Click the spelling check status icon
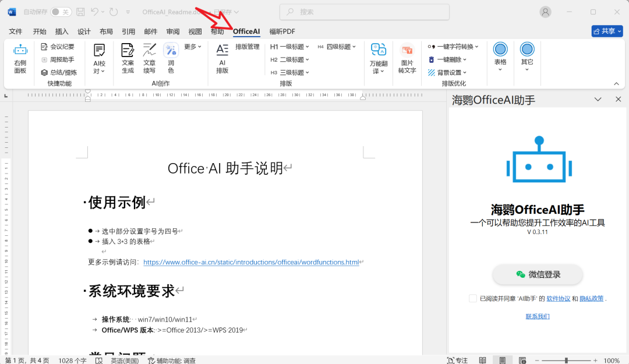 [x=99, y=361]
